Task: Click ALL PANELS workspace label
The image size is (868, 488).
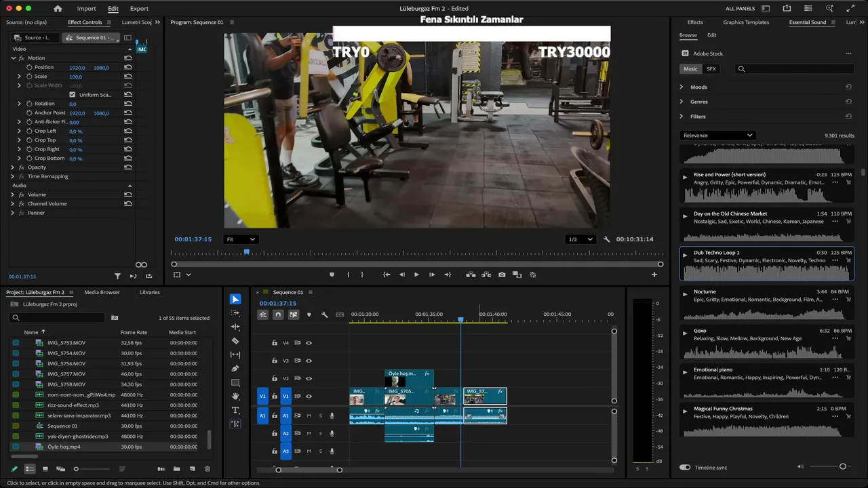Action: coord(738,9)
